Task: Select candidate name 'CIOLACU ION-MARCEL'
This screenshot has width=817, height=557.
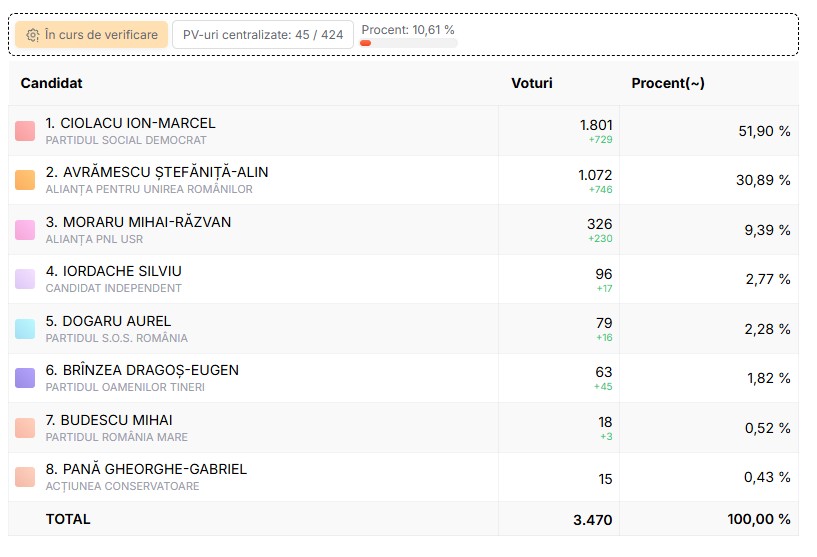Action: click(x=130, y=123)
